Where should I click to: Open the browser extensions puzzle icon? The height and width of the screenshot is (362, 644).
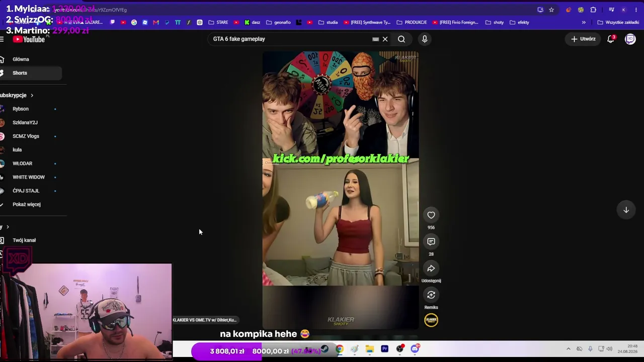click(x=593, y=10)
